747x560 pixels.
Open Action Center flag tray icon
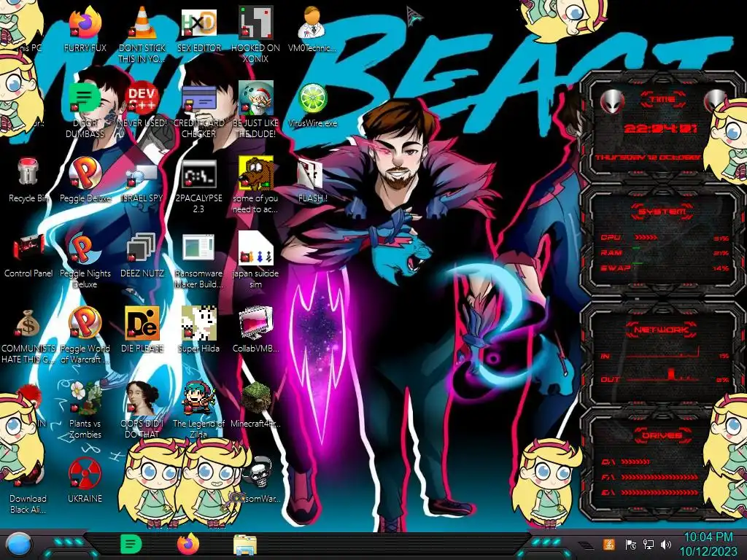tap(630, 544)
